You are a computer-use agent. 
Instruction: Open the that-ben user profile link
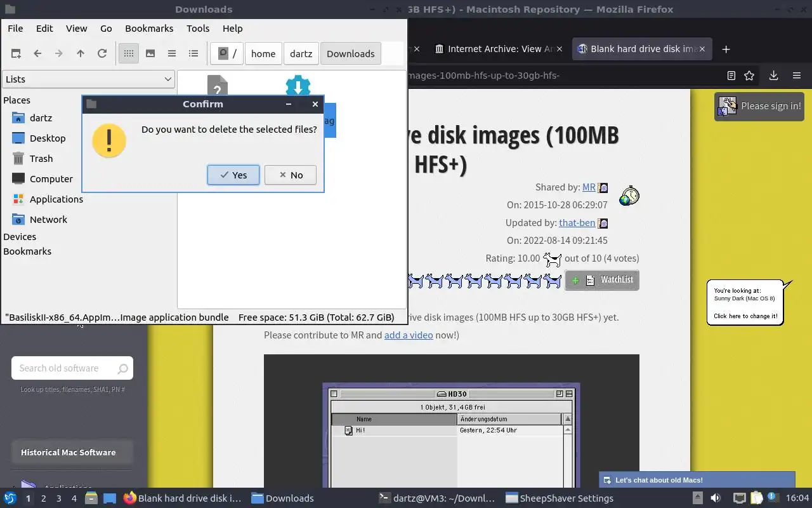pyautogui.click(x=577, y=223)
